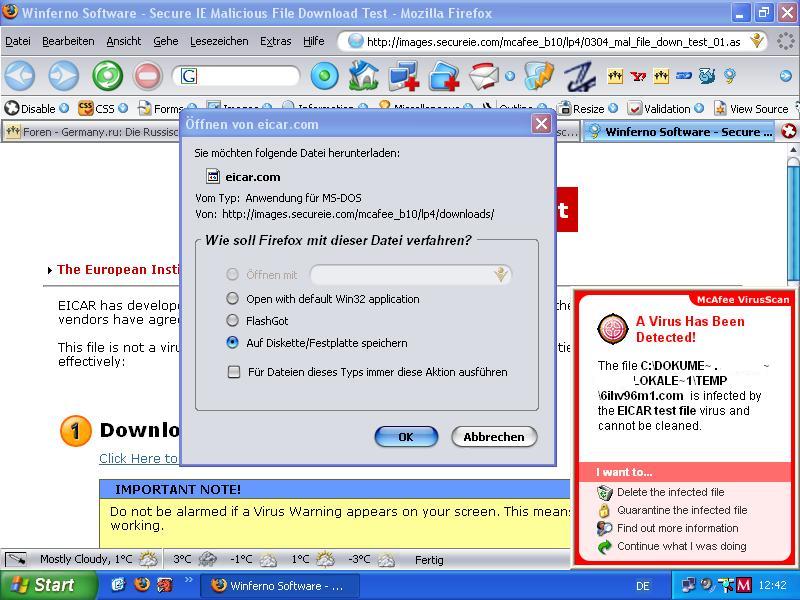Screen dimensions: 800x600
Task: Click the monitor icon with red plus
Action: [403, 76]
